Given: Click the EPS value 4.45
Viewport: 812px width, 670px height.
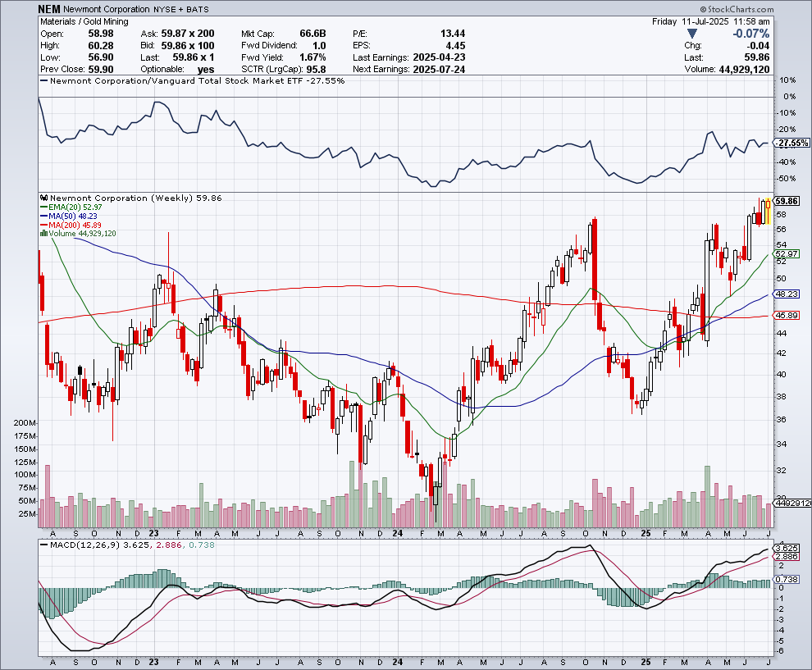Looking at the screenshot, I should coord(455,46).
